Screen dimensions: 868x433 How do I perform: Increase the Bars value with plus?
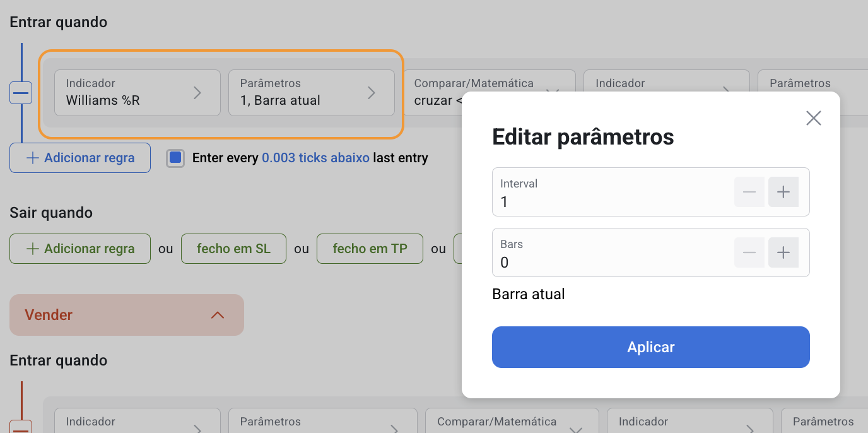(783, 252)
